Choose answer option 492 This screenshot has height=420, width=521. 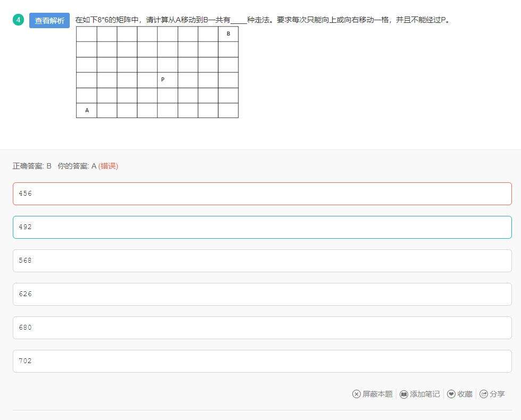click(x=262, y=227)
